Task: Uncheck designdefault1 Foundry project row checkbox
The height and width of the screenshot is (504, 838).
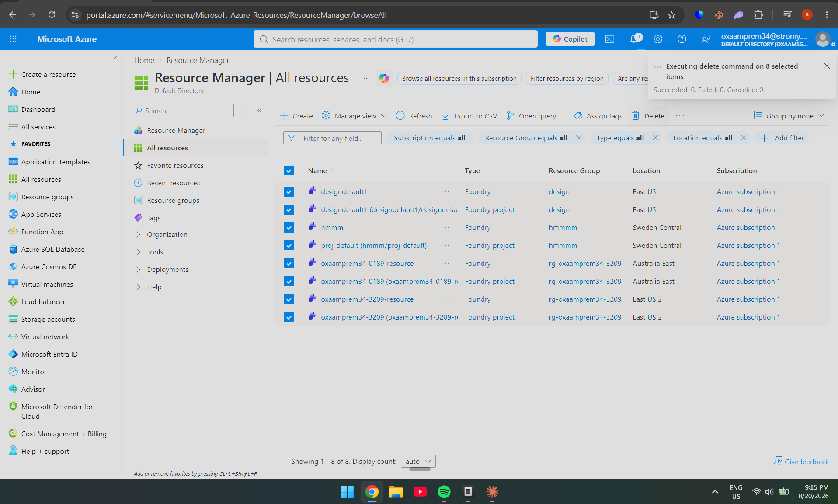Action: click(289, 209)
